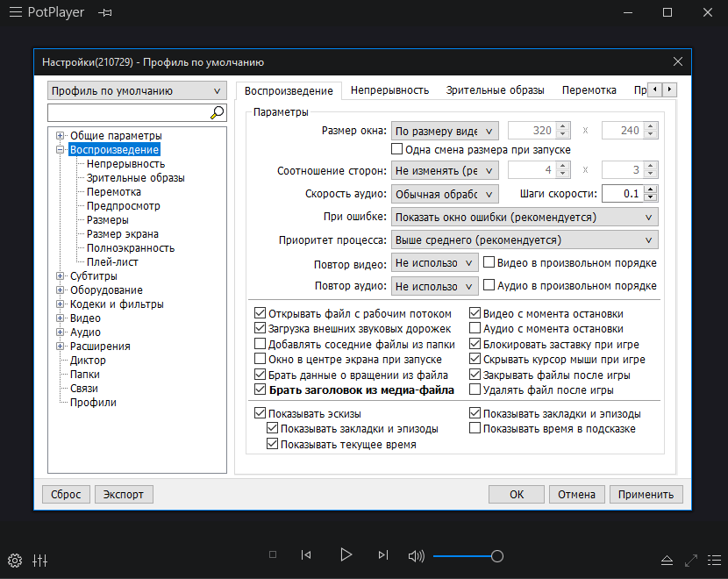Uncheck Загрузка внешних звуковых дорожек
Screen dimensions: 728x579
click(x=260, y=328)
